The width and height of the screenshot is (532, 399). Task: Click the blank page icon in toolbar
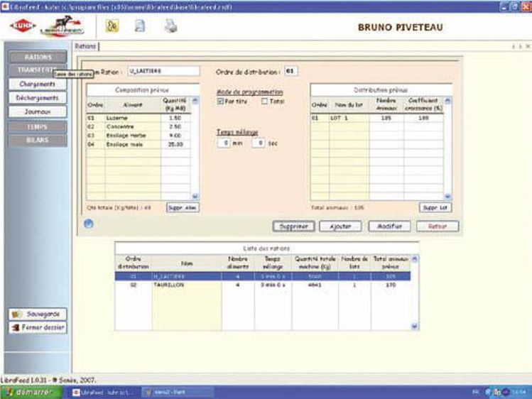click(x=141, y=26)
